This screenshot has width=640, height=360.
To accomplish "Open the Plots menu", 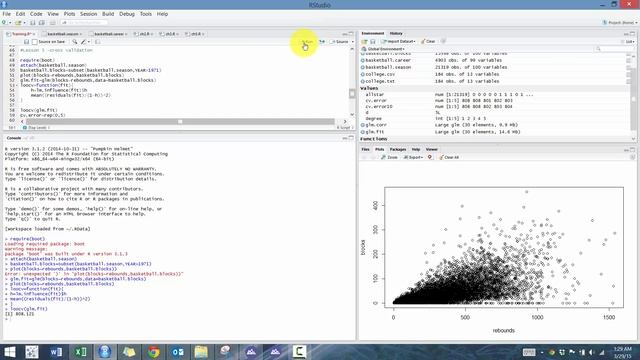I will [x=69, y=14].
